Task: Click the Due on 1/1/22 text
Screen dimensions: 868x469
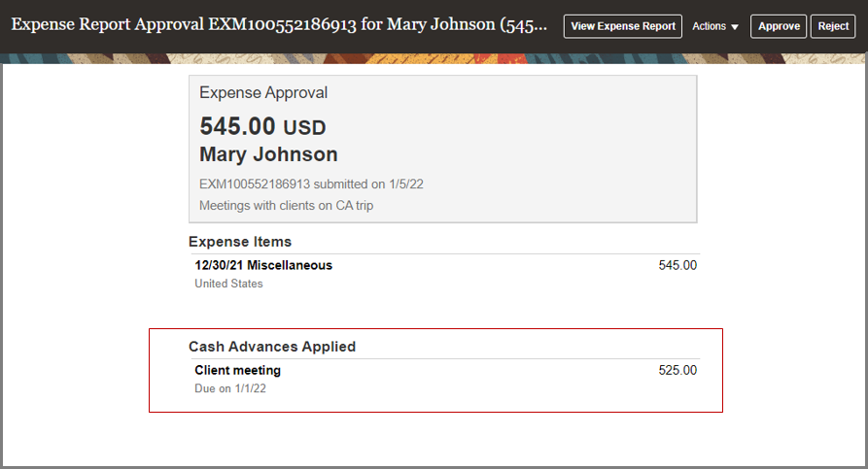Action: coord(230,388)
